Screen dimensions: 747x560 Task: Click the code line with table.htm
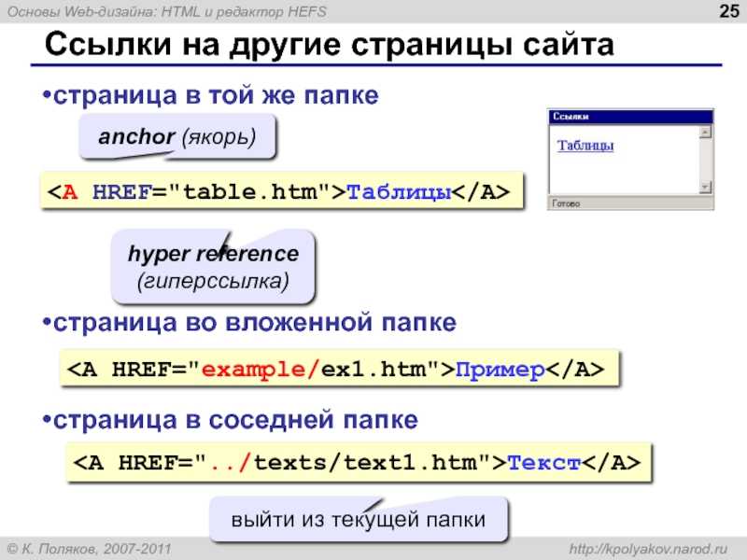(x=282, y=192)
